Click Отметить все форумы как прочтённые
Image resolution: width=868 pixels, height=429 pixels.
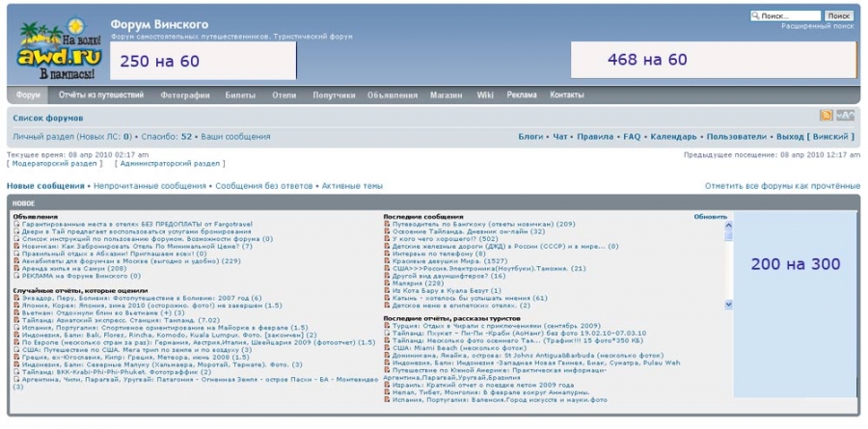(782, 186)
